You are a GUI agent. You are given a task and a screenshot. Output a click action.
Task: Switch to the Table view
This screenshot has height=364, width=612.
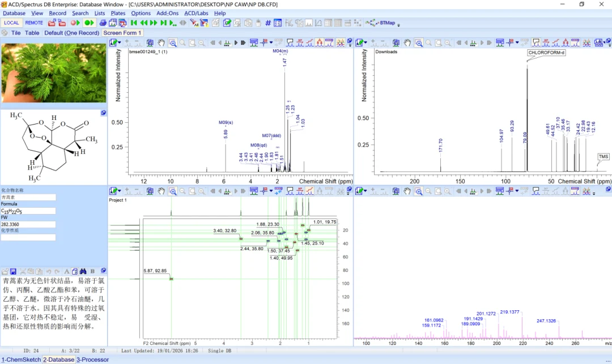[32, 33]
